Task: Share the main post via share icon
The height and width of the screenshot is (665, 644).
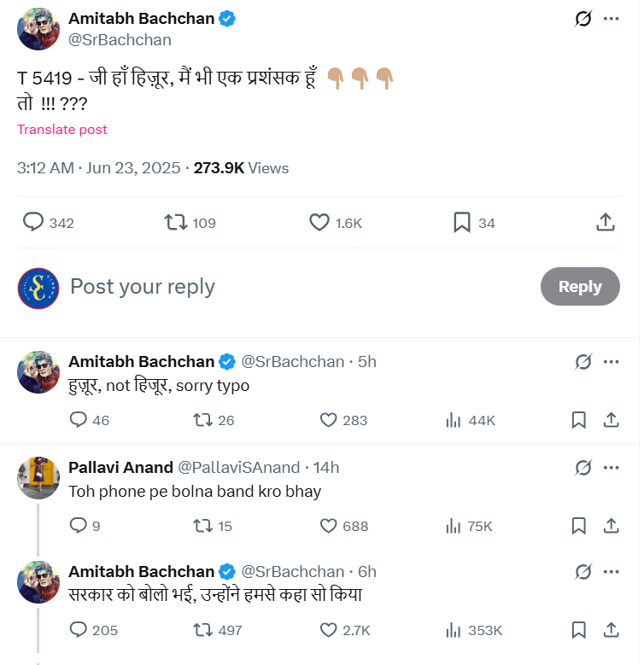Action: pyautogui.click(x=605, y=223)
